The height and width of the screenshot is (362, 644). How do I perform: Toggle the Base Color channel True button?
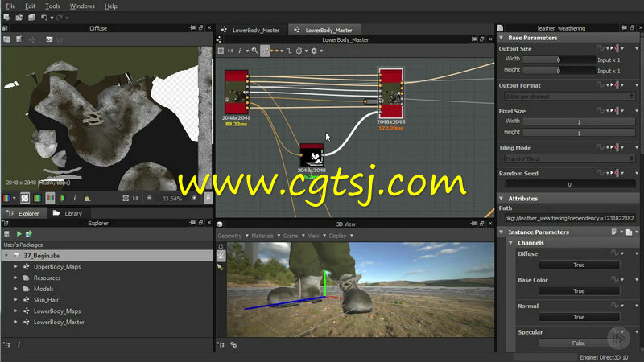pos(579,291)
